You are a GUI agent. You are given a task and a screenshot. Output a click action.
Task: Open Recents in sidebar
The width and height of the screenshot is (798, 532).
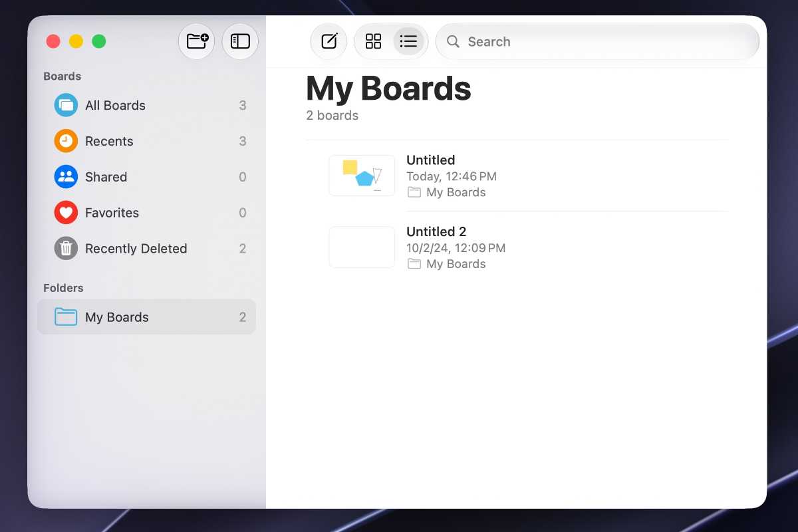point(146,141)
